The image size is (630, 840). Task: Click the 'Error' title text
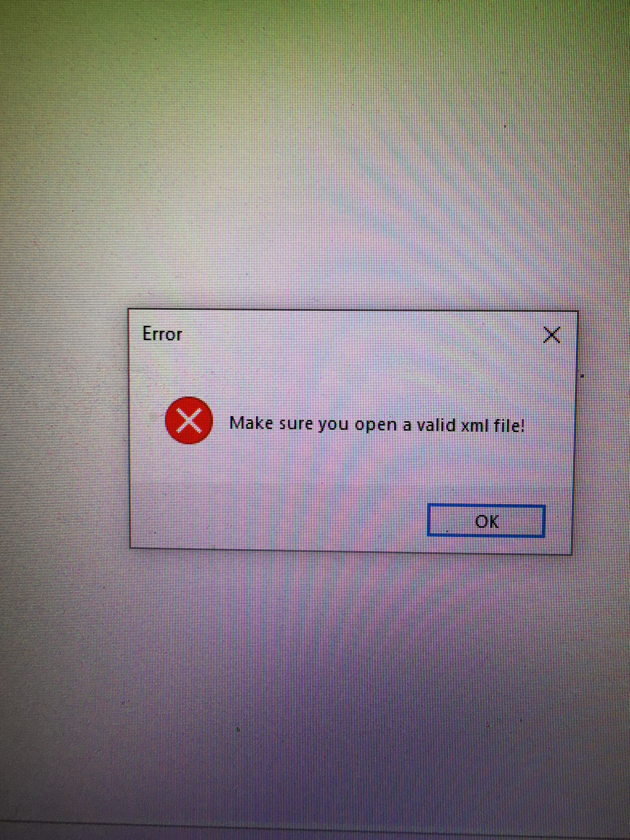(x=162, y=334)
